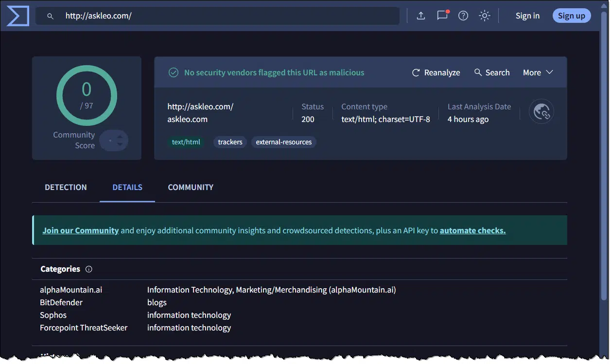Viewport: 611px width, 364px height.
Task: Click the 'Information Technology, Marketing/Merchandising' category value
Action: [272, 290]
